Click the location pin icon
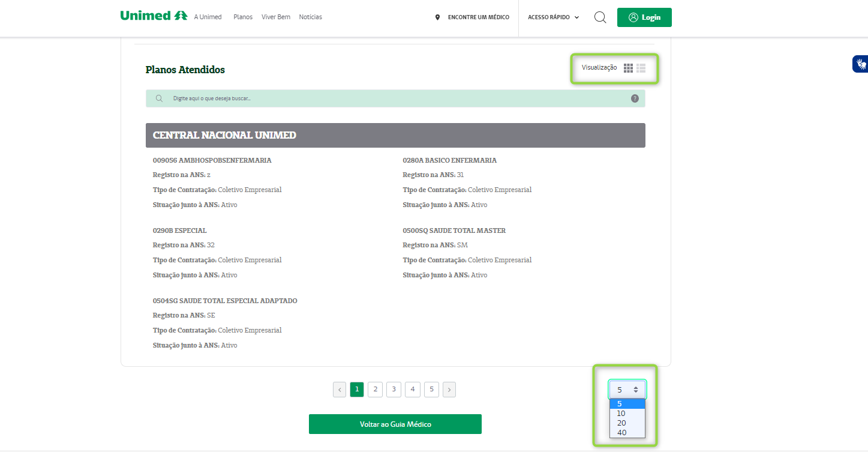This screenshot has height=452, width=868. tap(437, 17)
